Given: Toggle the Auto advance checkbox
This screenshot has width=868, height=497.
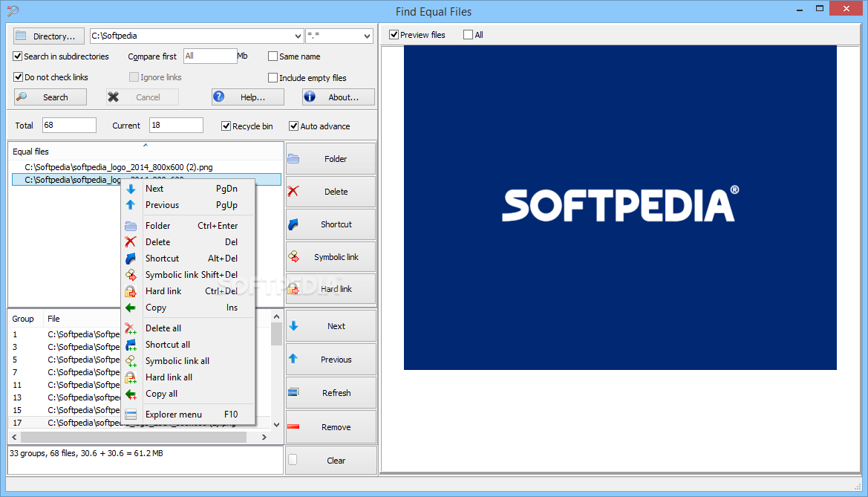Looking at the screenshot, I should pyautogui.click(x=294, y=126).
